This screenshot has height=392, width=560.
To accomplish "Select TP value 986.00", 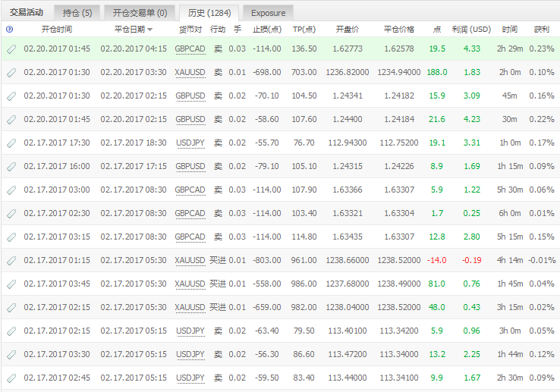I will tap(304, 284).
